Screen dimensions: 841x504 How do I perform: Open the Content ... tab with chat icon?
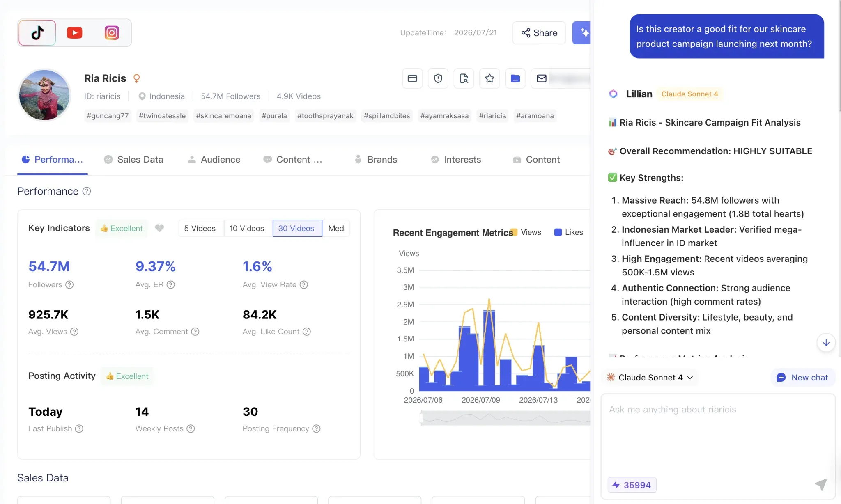pyautogui.click(x=293, y=160)
